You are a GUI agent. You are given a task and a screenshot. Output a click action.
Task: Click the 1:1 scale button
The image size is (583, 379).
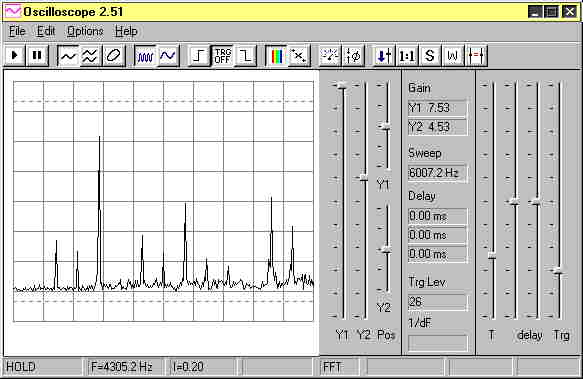(407, 56)
